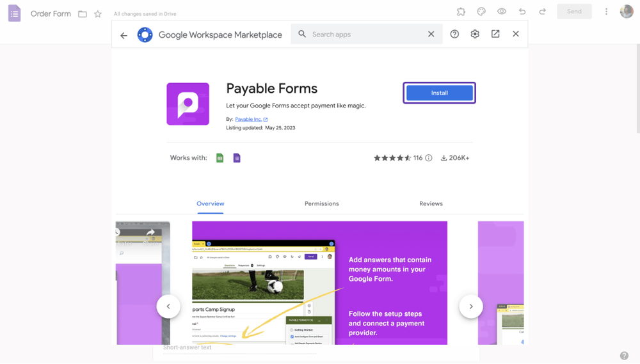Show the previous carousel screenshot
Screen dimensions: 640x364
click(x=168, y=306)
